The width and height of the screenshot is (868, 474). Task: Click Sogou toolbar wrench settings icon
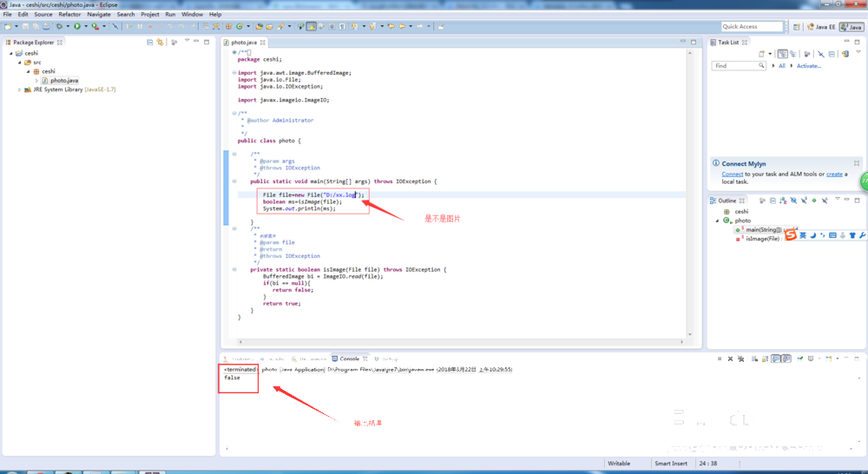(x=863, y=235)
